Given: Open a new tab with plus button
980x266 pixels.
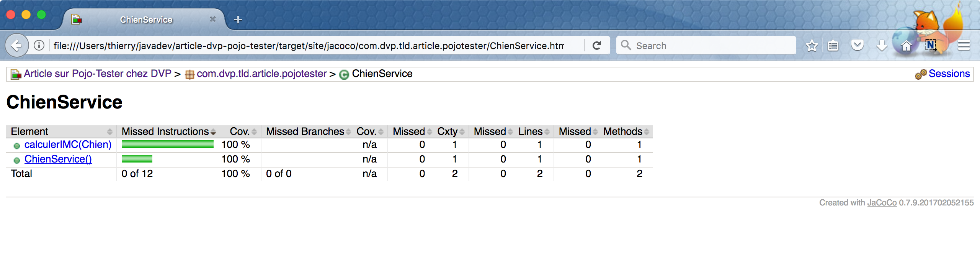Looking at the screenshot, I should coord(238,20).
